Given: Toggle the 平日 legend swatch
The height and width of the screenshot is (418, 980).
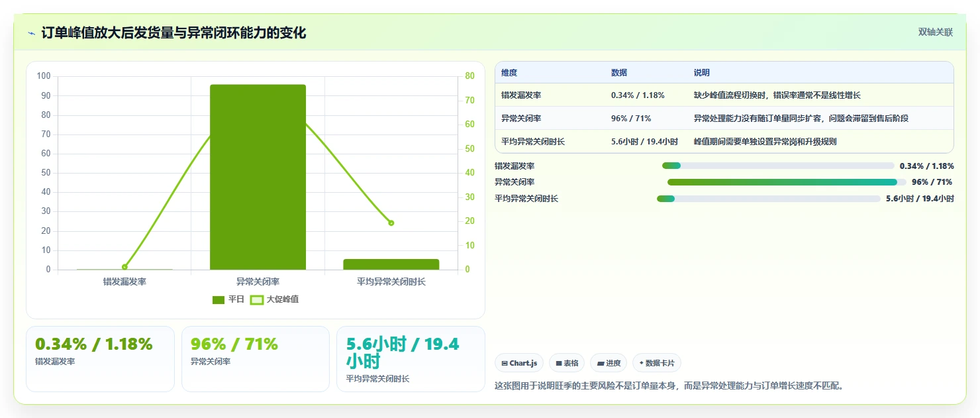Looking at the screenshot, I should 219,300.
